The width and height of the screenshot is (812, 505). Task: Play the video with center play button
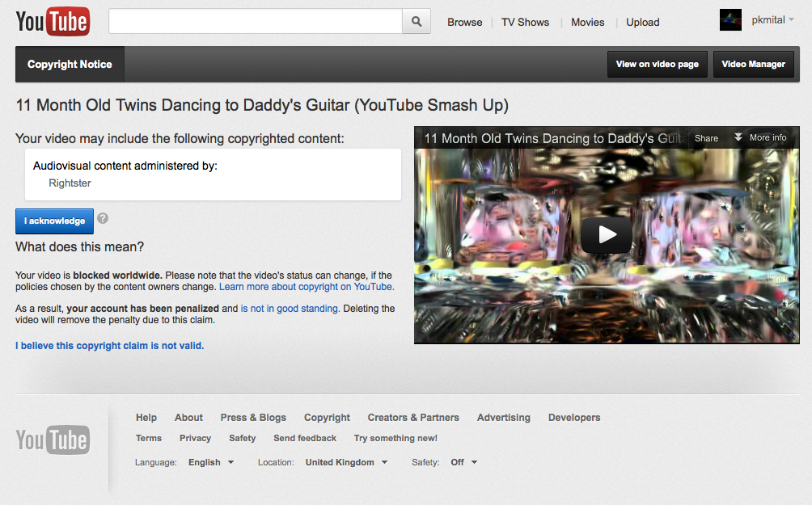click(x=607, y=234)
